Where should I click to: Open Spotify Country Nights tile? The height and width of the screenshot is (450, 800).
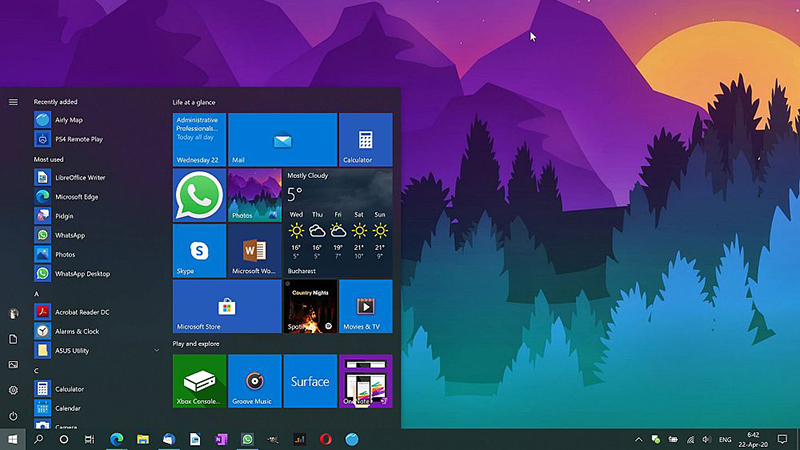pyautogui.click(x=310, y=307)
